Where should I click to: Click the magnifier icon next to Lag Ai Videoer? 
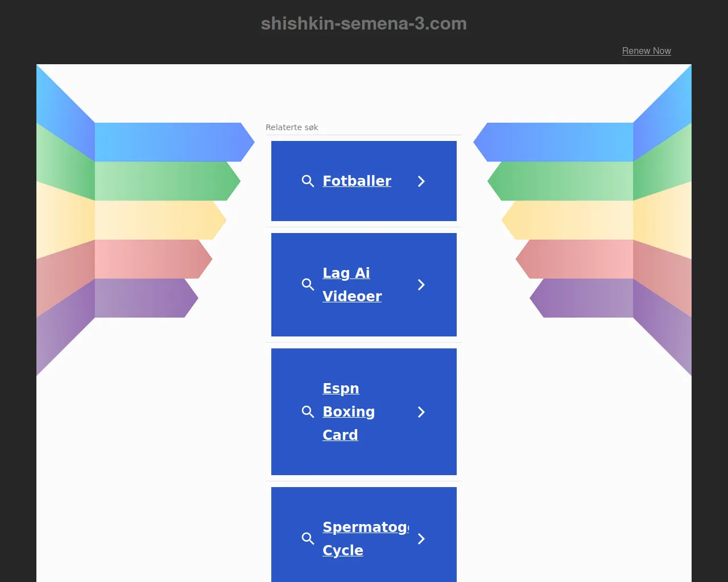[x=308, y=285]
